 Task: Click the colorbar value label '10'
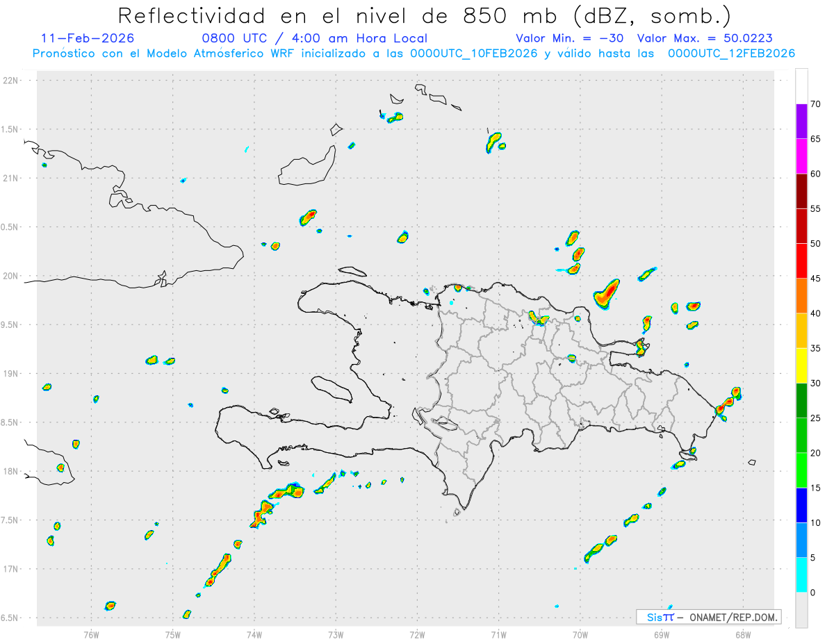point(816,522)
